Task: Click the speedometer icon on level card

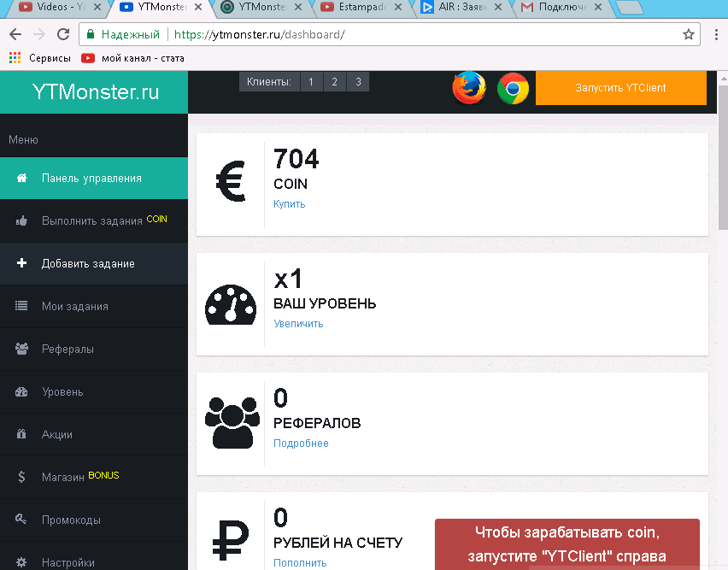Action: tap(231, 304)
